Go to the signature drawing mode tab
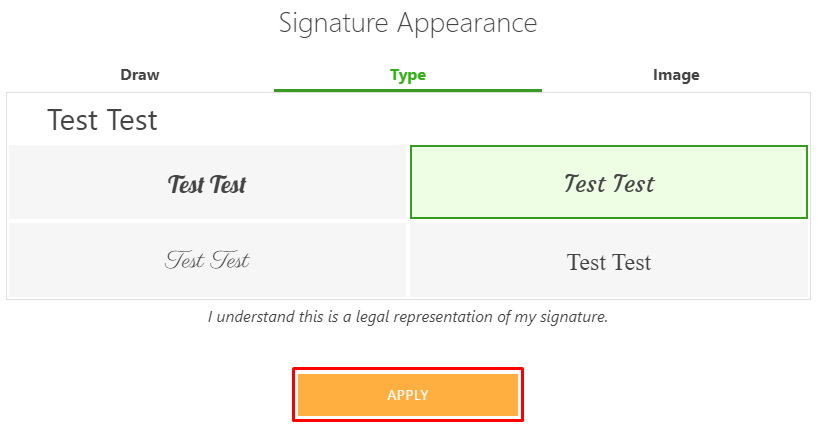Image resolution: width=818 pixels, height=428 pixels. 140,75
